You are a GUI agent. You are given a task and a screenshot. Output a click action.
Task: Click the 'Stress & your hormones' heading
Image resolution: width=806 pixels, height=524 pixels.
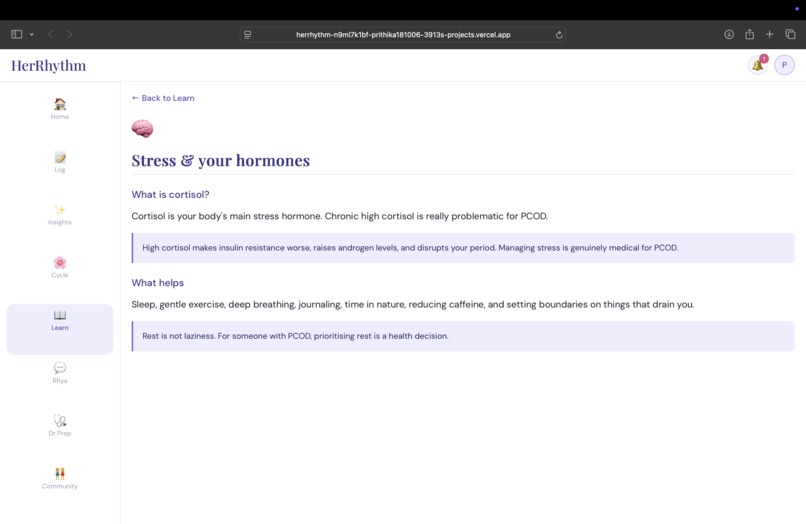[x=221, y=160]
